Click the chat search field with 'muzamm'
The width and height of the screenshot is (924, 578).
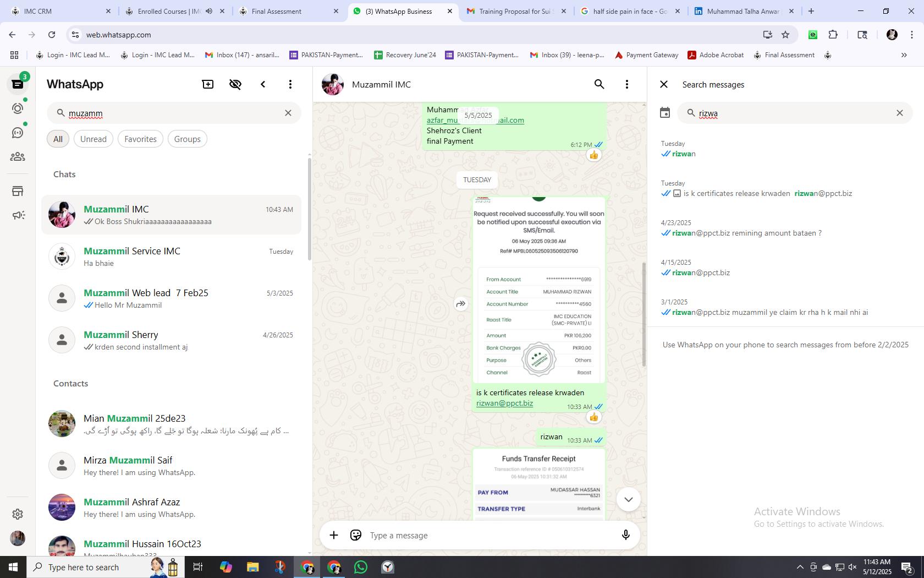174,113
